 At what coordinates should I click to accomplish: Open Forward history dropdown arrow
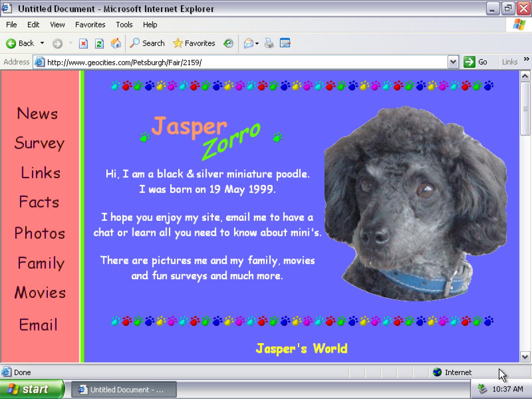click(70, 43)
